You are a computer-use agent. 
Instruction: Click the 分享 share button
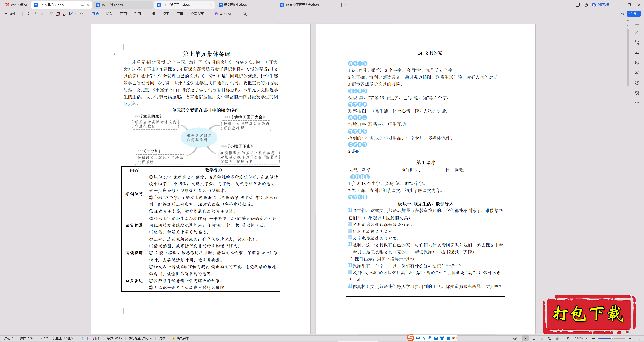pos(634,14)
